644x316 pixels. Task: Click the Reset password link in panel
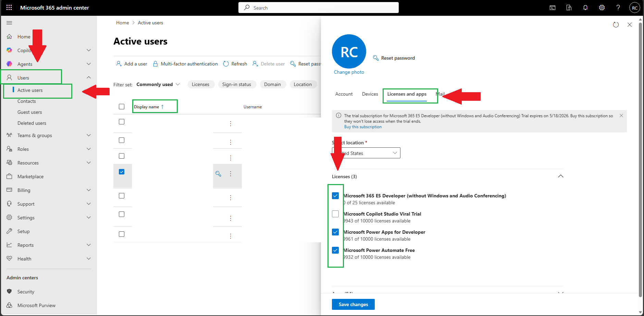394,58
